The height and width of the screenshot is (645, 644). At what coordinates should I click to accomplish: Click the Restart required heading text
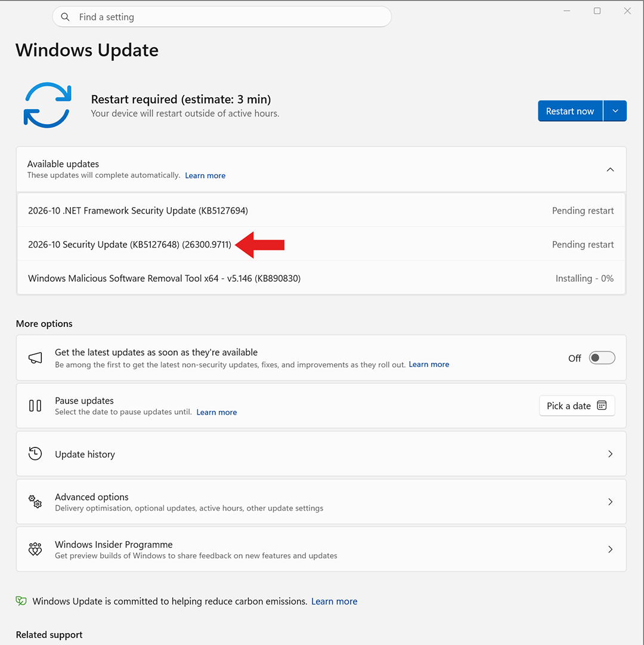[181, 99]
